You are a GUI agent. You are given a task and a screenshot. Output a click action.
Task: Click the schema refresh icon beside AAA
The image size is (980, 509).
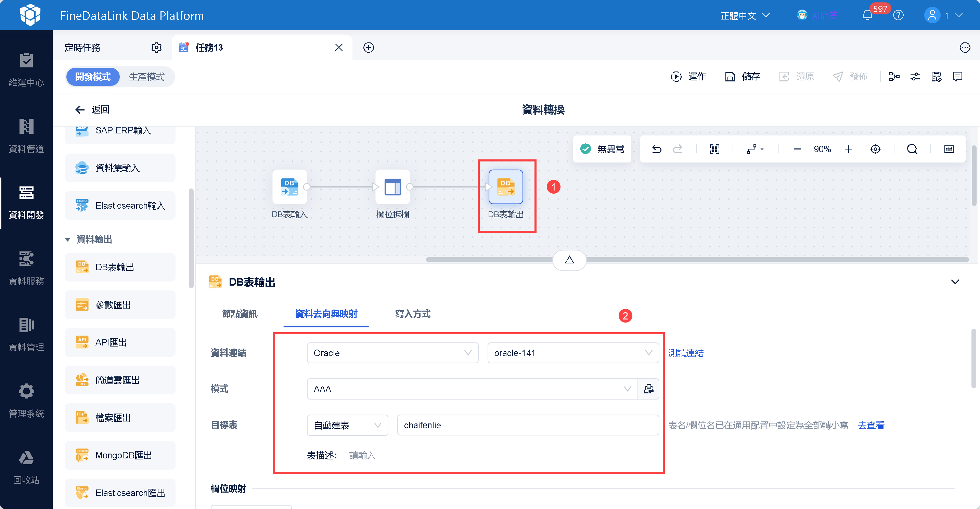[x=648, y=389]
